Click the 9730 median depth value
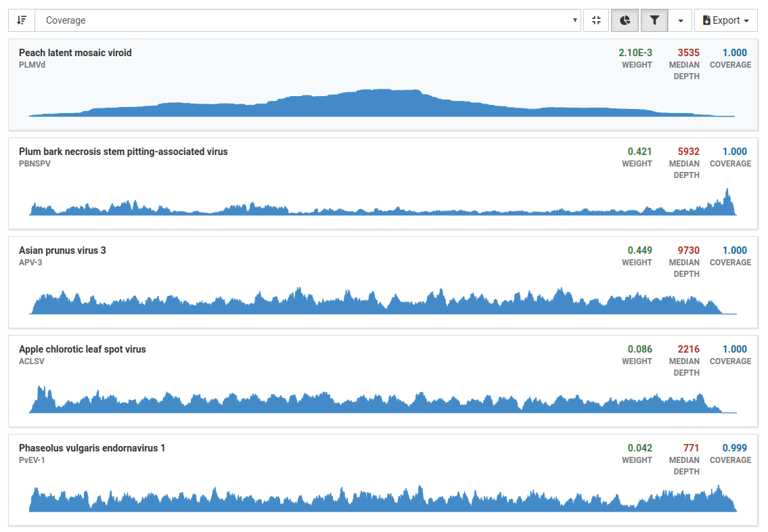This screenshot has width=768, height=532. point(688,250)
